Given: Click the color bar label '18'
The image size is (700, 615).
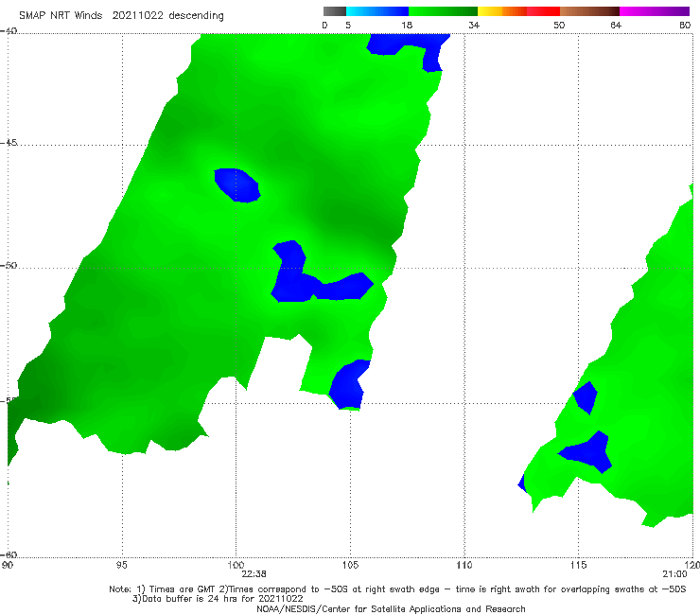Looking at the screenshot, I should click(407, 25).
